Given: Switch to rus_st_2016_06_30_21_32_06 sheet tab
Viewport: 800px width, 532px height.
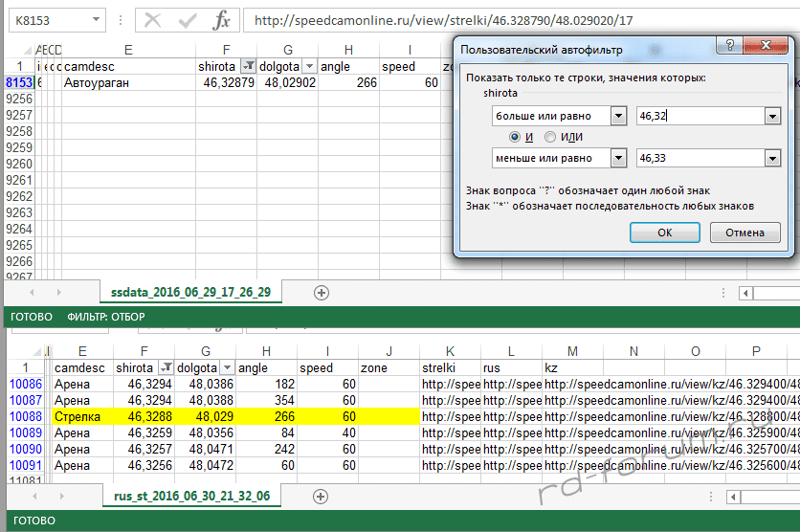Looking at the screenshot, I should tap(190, 496).
